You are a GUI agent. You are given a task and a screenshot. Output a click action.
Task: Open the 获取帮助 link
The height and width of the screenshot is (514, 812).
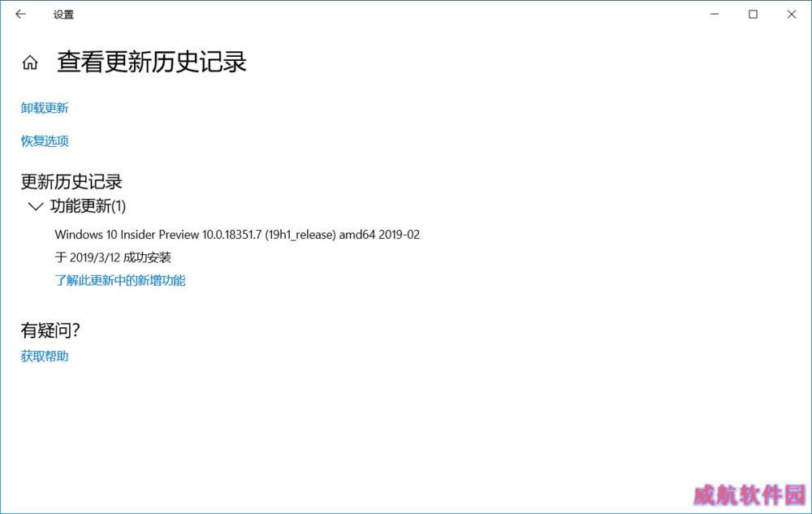point(45,356)
